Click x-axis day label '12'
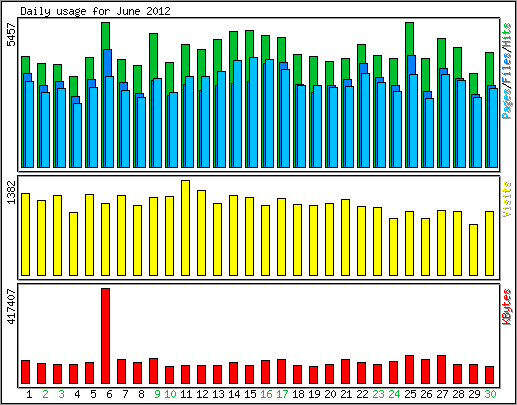 click(x=202, y=394)
